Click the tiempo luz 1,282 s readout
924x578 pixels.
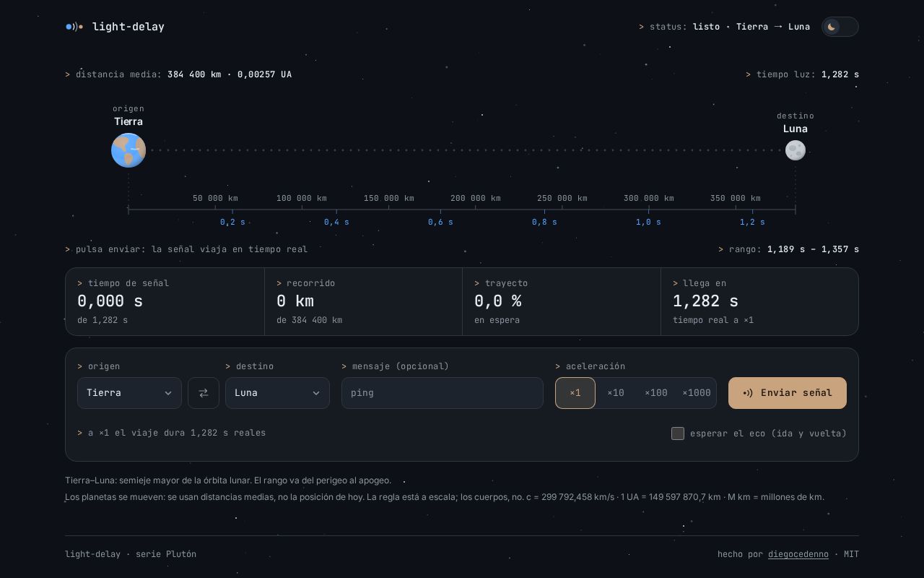point(803,74)
